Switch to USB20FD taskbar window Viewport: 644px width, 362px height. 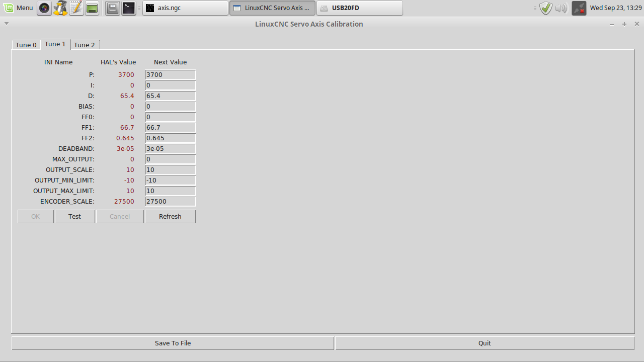pos(360,8)
